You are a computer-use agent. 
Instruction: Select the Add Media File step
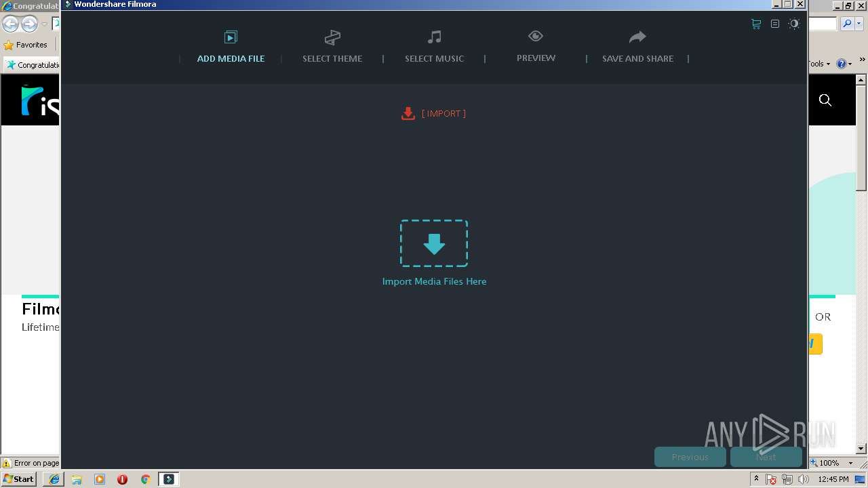[x=231, y=58]
